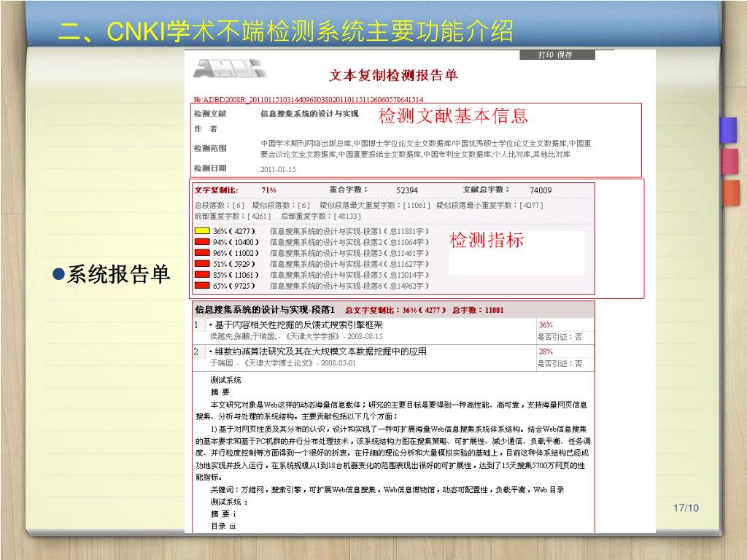
Task: Open source 基于内容相关性挖掘的反馈式搜索引擎框架
Action: (x=298, y=324)
